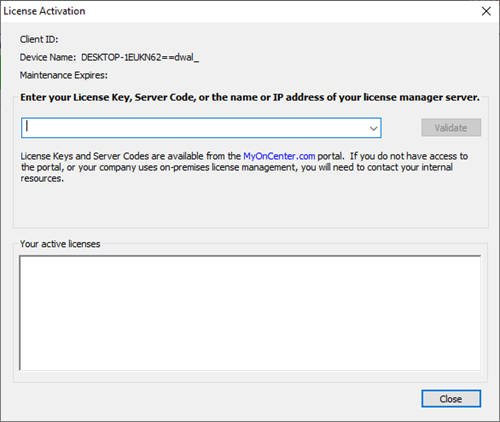The height and width of the screenshot is (422, 500).
Task: Select the Client ID label
Action: pyautogui.click(x=39, y=39)
